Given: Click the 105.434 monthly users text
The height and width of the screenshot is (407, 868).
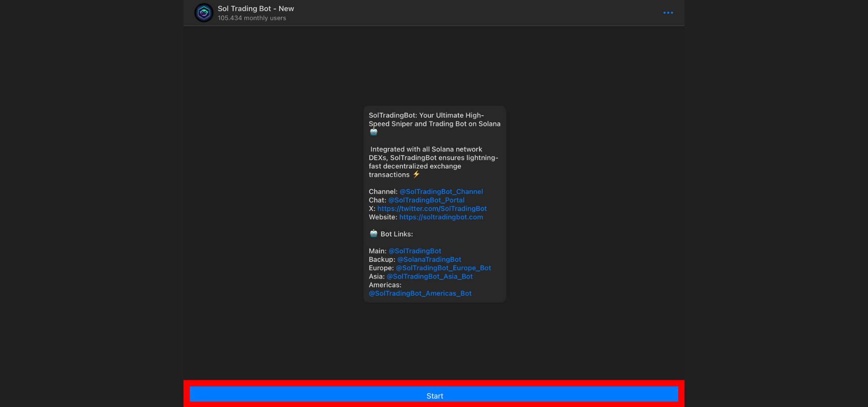Looking at the screenshot, I should pyautogui.click(x=252, y=18).
